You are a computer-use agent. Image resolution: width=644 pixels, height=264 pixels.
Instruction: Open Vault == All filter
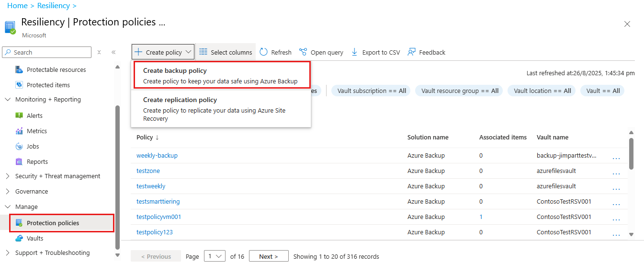pos(602,91)
